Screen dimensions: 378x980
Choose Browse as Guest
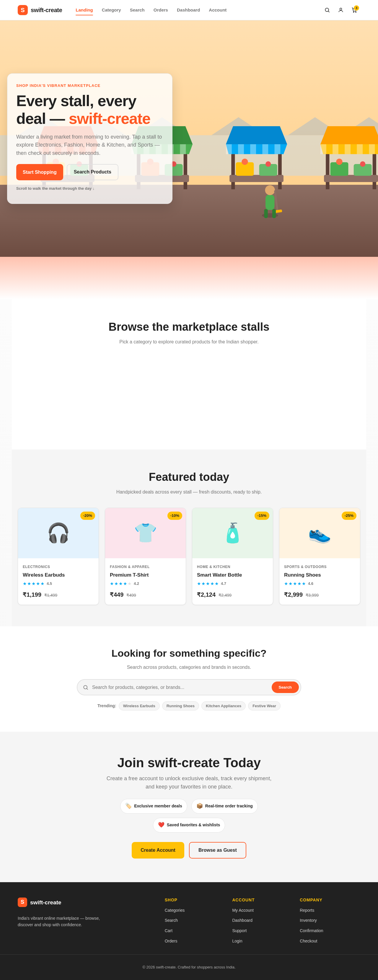[x=218, y=850]
